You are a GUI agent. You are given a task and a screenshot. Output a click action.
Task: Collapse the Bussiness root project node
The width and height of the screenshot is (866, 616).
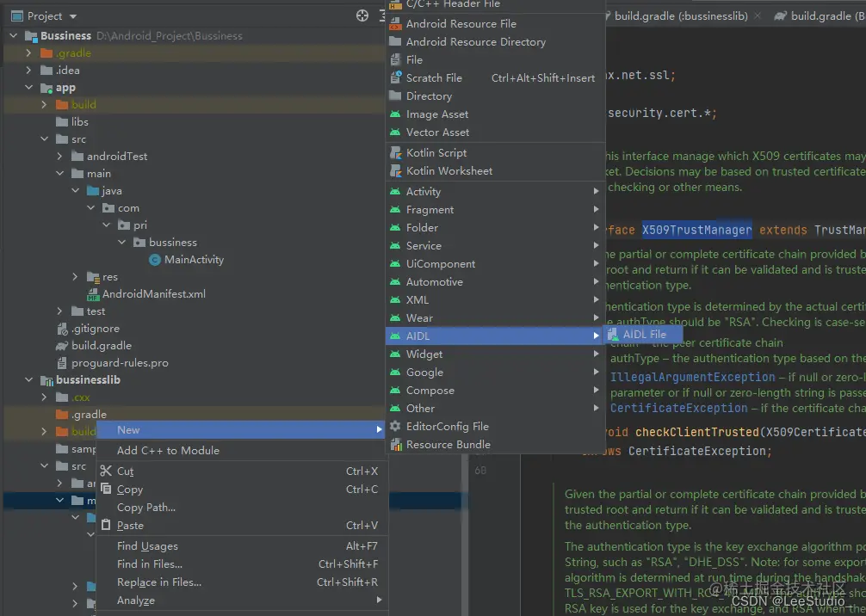[x=14, y=35]
